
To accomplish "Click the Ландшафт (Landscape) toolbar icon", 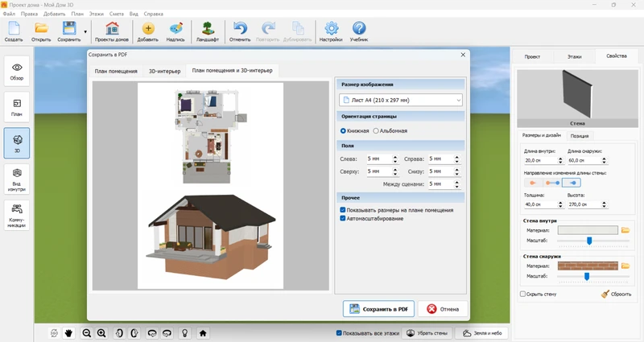I will tap(208, 32).
